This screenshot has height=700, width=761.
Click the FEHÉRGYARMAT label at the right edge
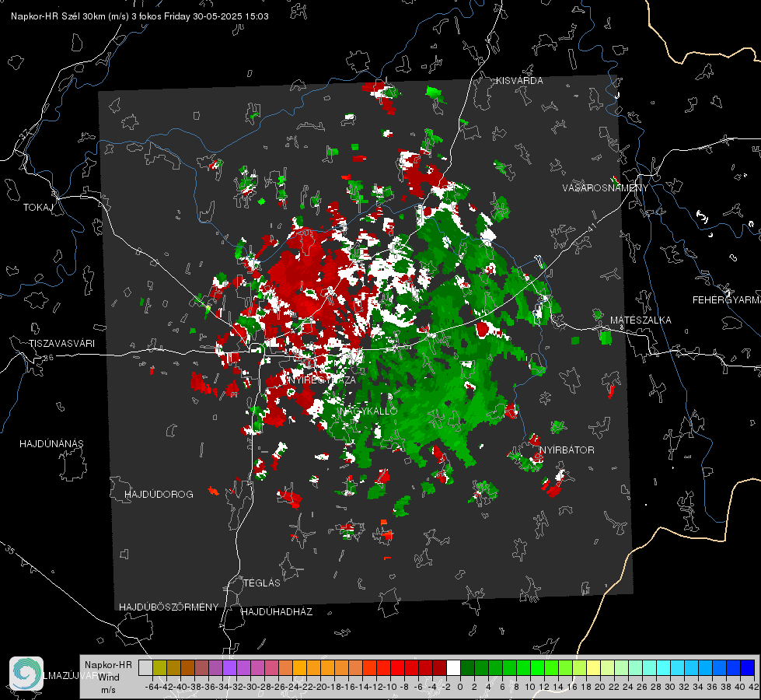click(x=727, y=300)
